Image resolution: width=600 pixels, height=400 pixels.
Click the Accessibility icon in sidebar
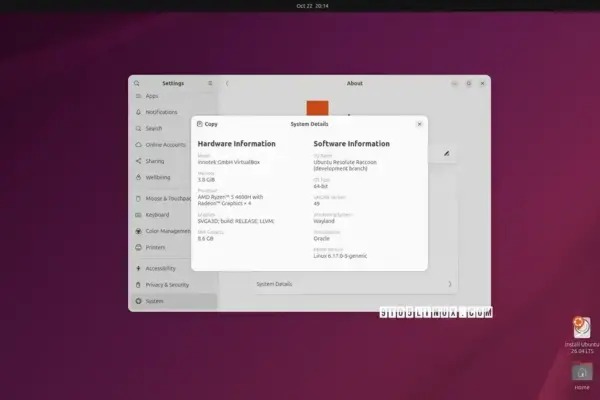click(139, 268)
